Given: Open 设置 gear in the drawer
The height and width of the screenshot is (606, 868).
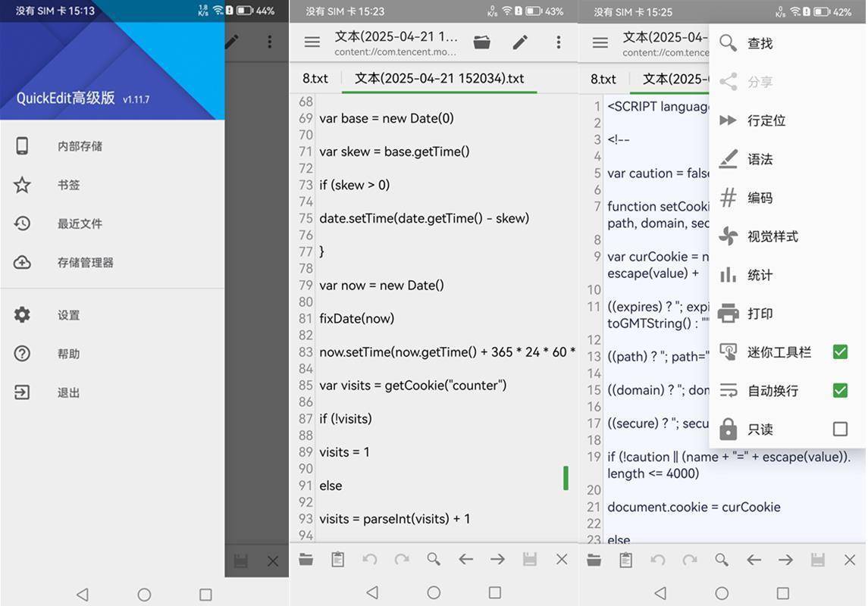Looking at the screenshot, I should [x=68, y=315].
